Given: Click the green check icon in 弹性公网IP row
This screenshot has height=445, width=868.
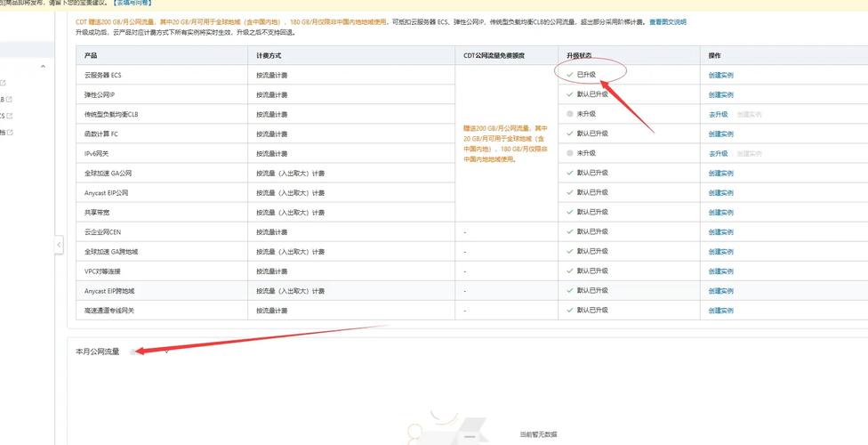Looking at the screenshot, I should (x=569, y=94).
